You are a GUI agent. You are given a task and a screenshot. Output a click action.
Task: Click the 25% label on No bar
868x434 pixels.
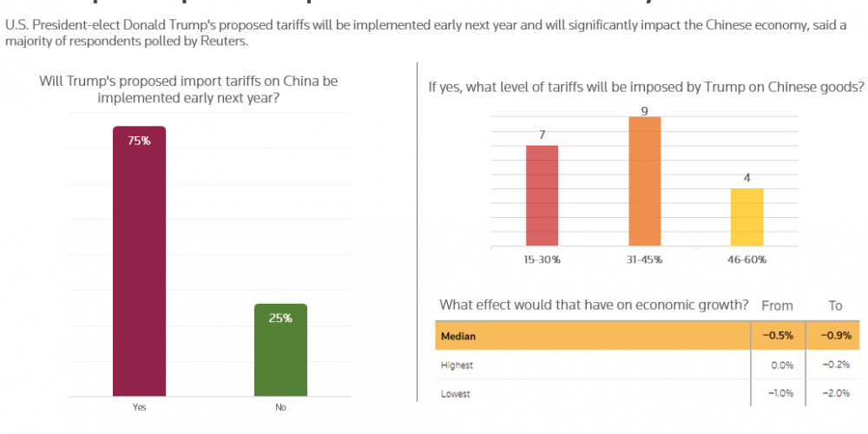coord(280,319)
